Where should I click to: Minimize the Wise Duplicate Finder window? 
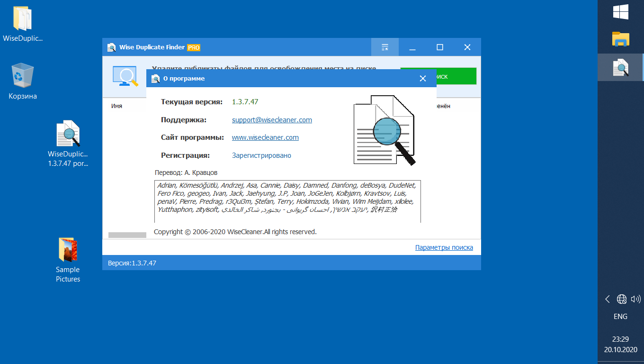[x=412, y=47]
